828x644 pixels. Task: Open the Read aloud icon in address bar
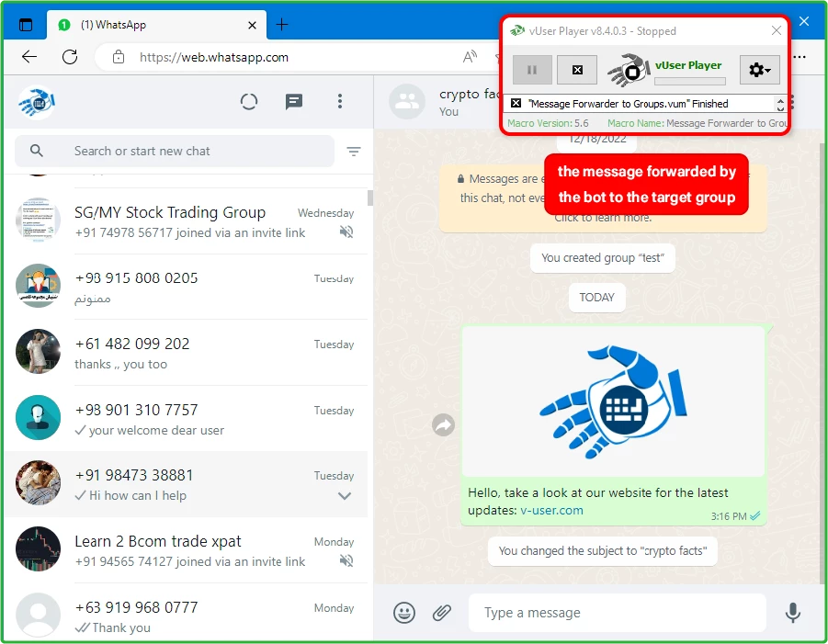tap(470, 56)
